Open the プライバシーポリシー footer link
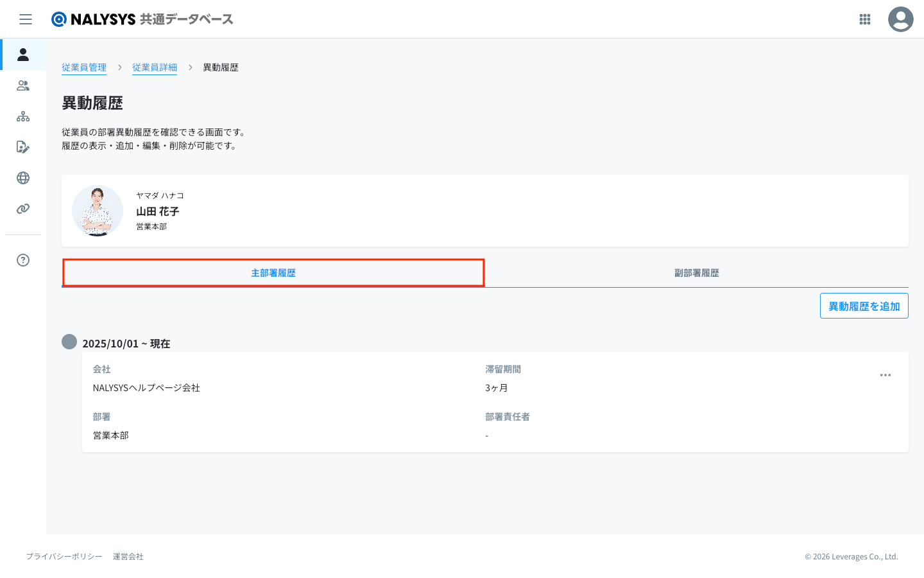The height and width of the screenshot is (578, 924). 64,557
